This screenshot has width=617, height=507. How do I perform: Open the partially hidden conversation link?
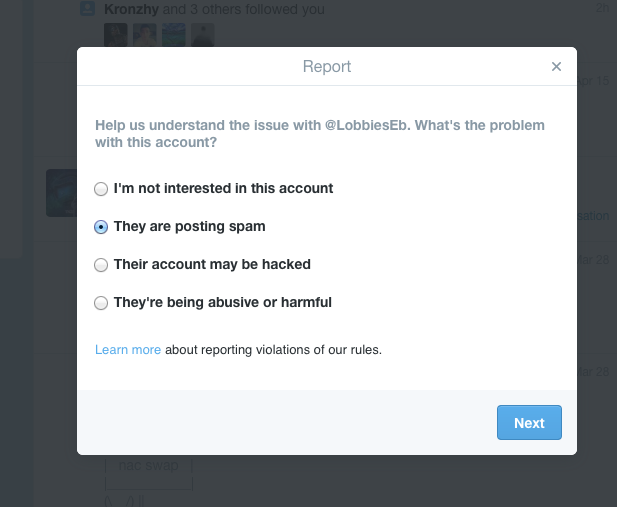[593, 216]
